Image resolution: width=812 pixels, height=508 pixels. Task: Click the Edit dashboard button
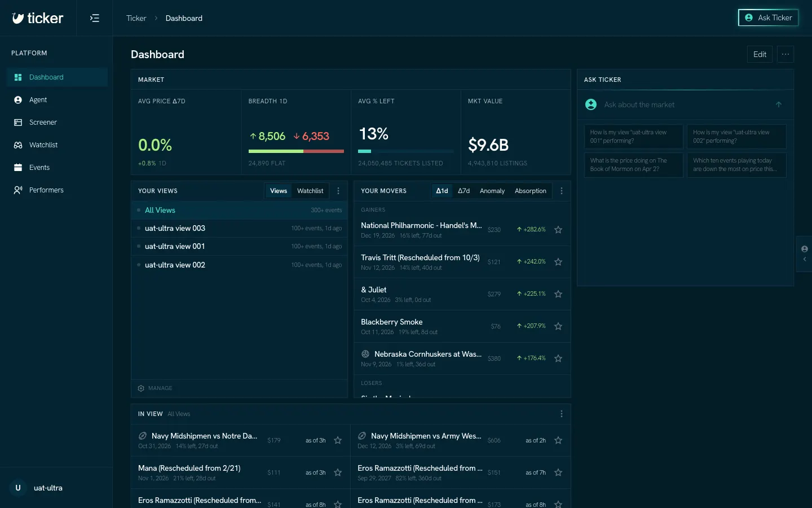click(760, 54)
